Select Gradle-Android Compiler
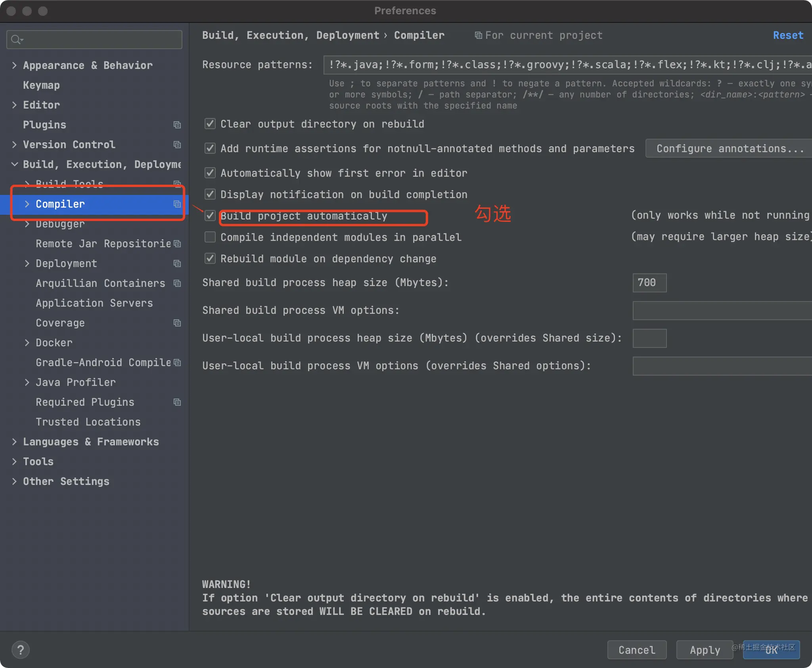Viewport: 812px width, 668px height. click(x=103, y=363)
